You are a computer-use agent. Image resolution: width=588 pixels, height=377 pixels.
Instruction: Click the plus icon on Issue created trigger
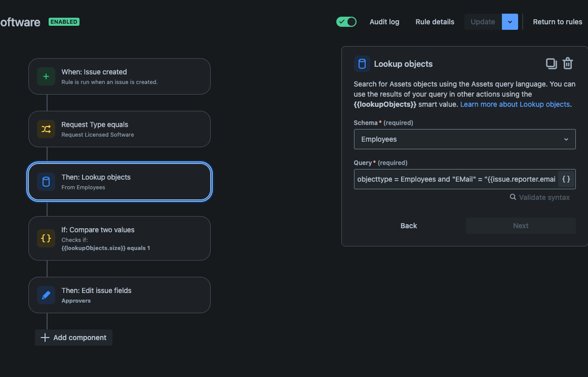click(46, 76)
